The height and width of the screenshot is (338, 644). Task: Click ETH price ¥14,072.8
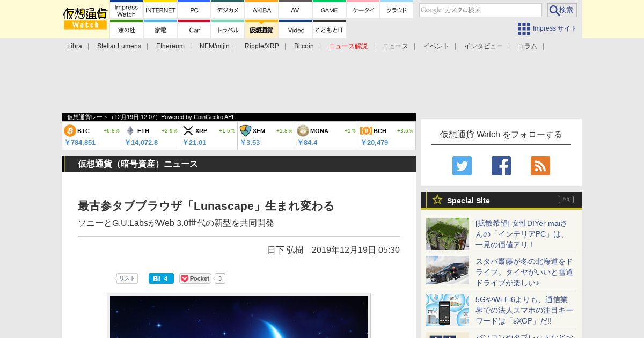(x=141, y=143)
